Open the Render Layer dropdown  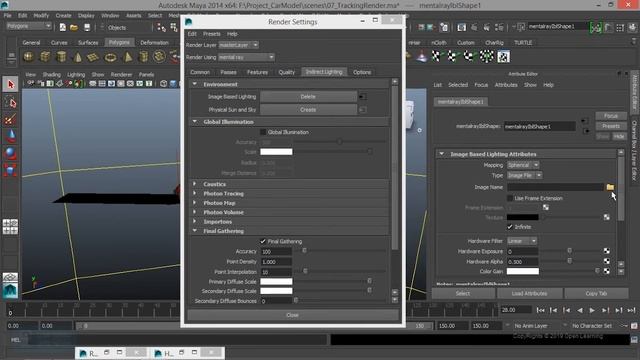point(239,45)
